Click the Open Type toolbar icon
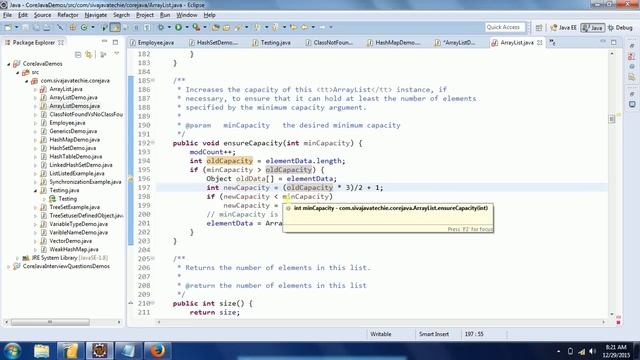 pos(216,27)
